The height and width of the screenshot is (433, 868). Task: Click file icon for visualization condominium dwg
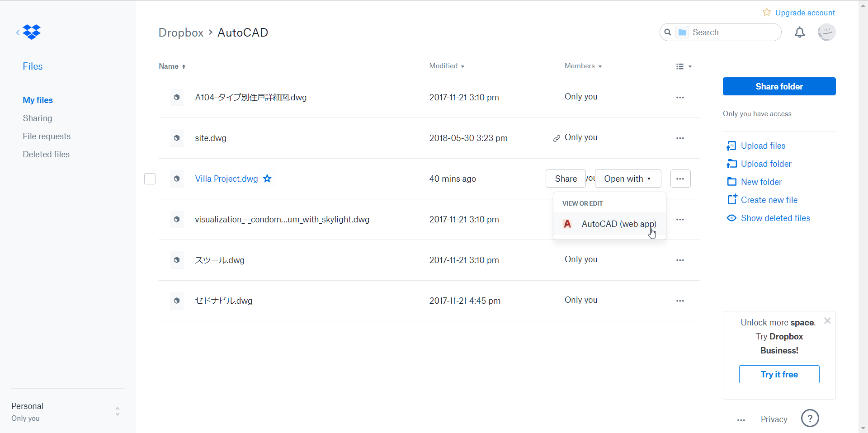tap(177, 219)
